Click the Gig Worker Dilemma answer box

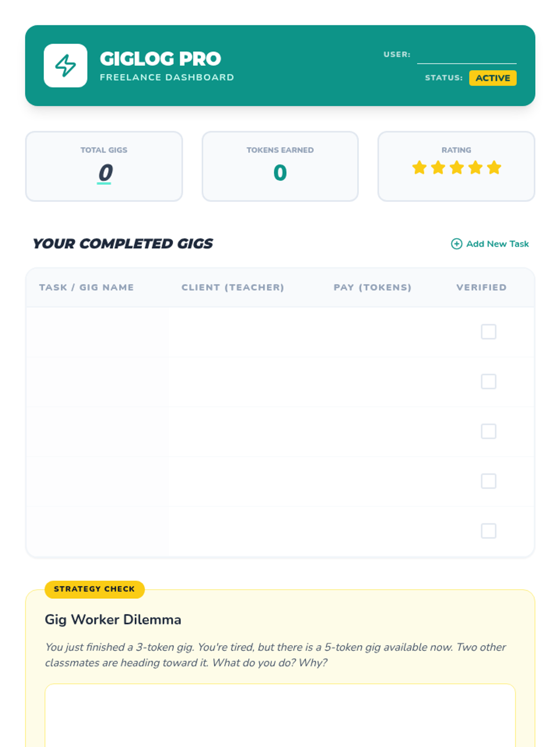point(280,715)
